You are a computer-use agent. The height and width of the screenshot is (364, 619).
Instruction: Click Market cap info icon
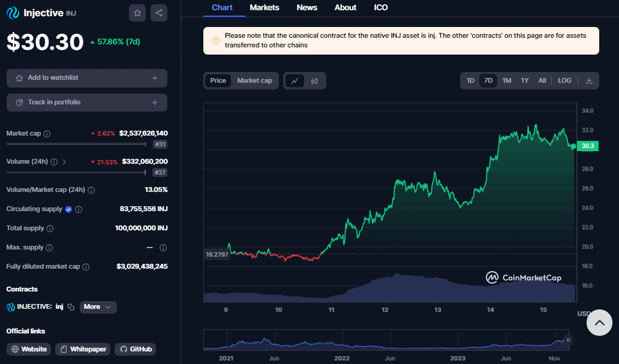pyautogui.click(x=47, y=134)
